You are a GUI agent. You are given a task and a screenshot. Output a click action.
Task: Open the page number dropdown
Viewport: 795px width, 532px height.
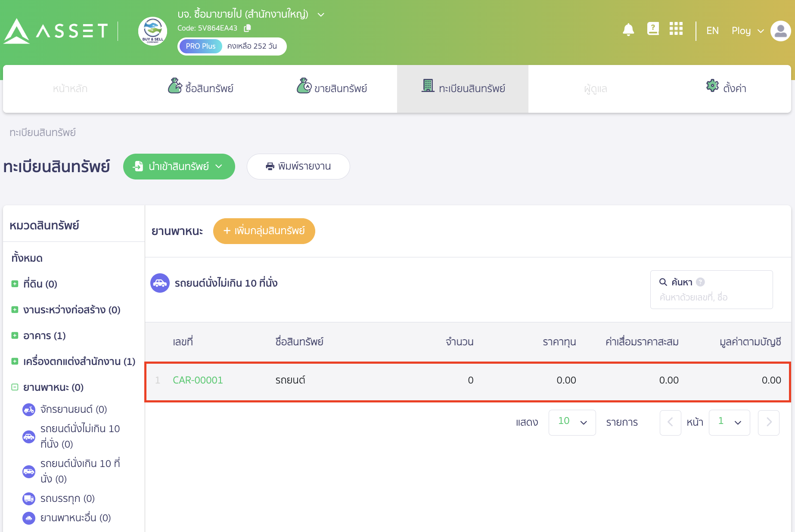click(729, 422)
